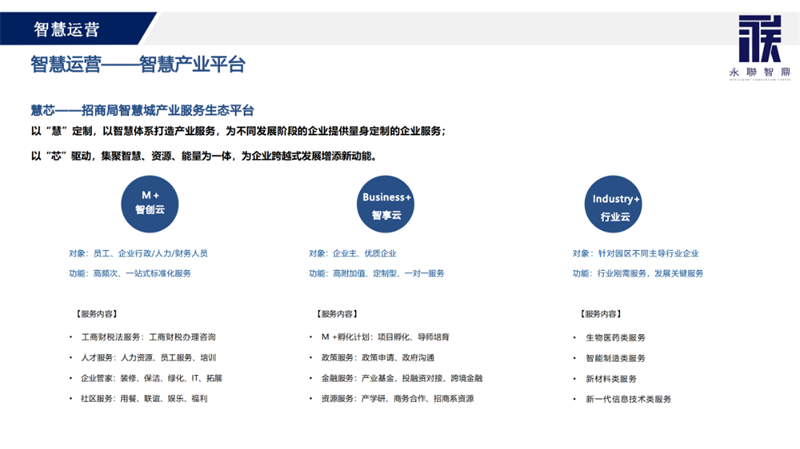Select the 工商财税法服务 bullet item
This screenshot has width=800, height=449.
tap(147, 337)
